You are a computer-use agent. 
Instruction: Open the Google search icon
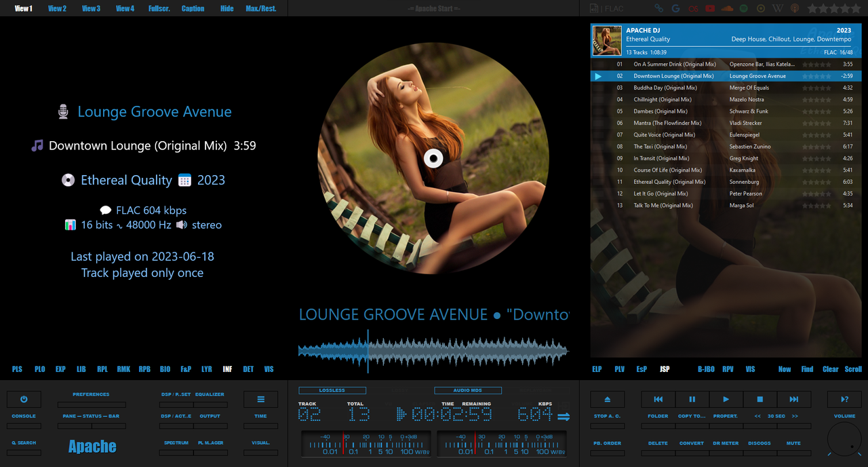point(675,8)
